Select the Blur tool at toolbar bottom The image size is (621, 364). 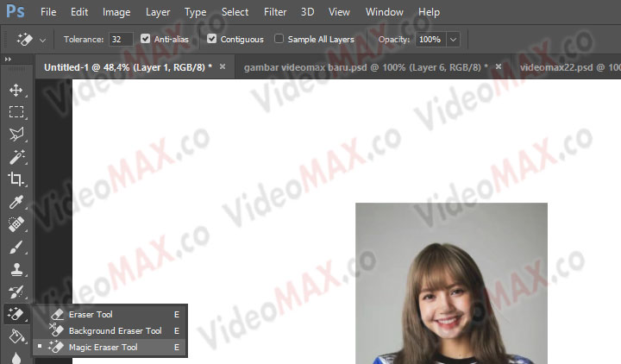(16, 357)
